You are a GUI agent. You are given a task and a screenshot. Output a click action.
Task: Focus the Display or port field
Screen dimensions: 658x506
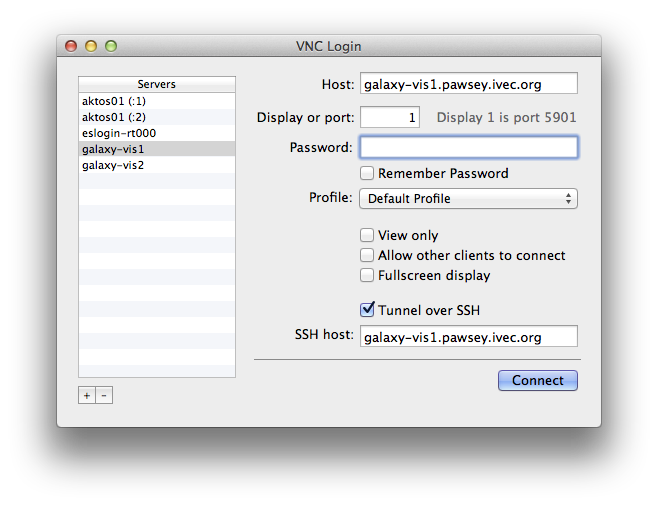tap(391, 118)
